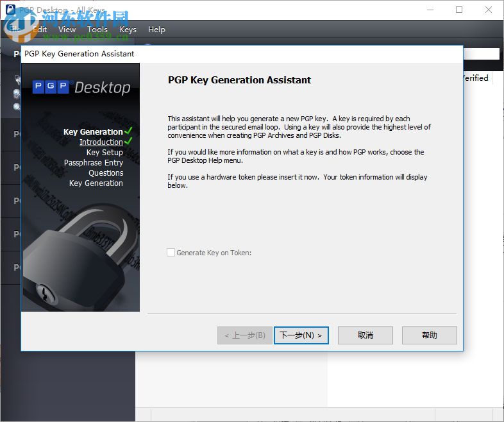Viewport: 504px width, 422px height.
Task: Click the PGP Desktop app icon in title bar
Action: [10, 10]
